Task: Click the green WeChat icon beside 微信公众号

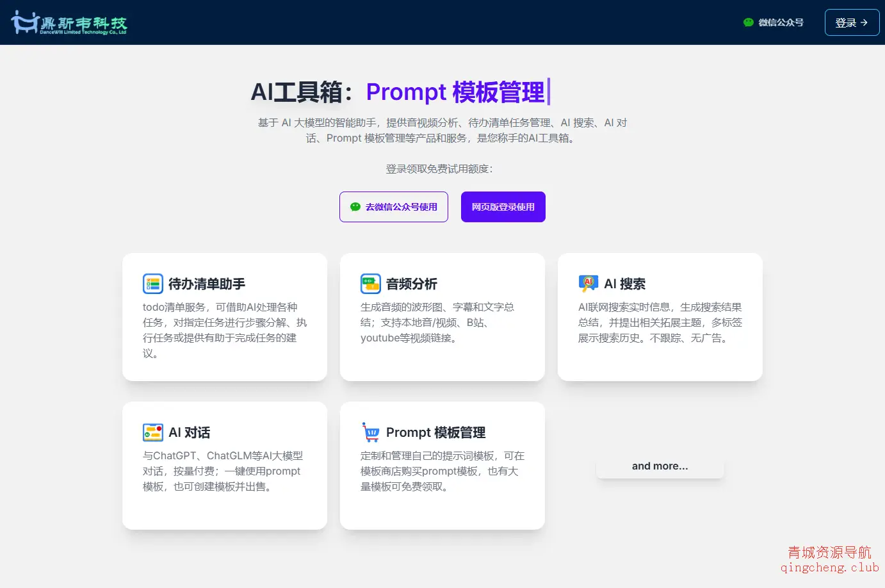Action: [748, 22]
